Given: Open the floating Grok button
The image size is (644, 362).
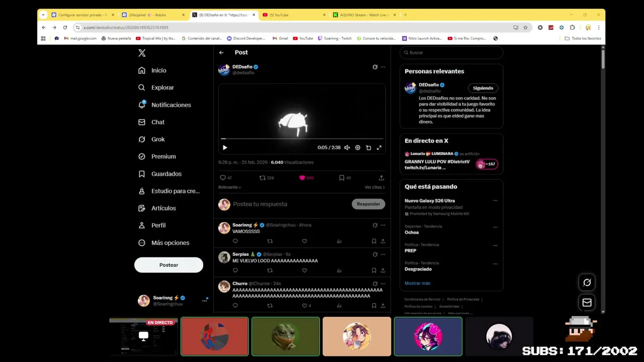Looking at the screenshot, I should (587, 283).
